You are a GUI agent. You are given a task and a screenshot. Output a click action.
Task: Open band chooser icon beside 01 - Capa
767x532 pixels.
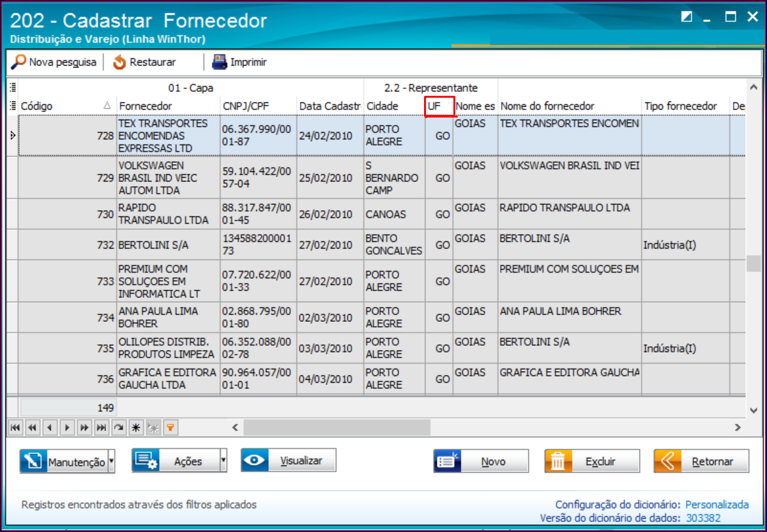pyautogui.click(x=13, y=88)
